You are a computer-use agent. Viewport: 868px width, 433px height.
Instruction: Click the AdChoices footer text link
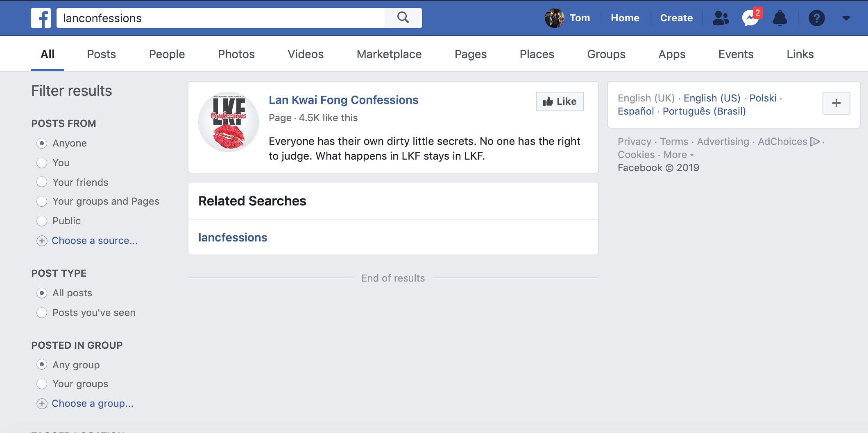(x=782, y=142)
